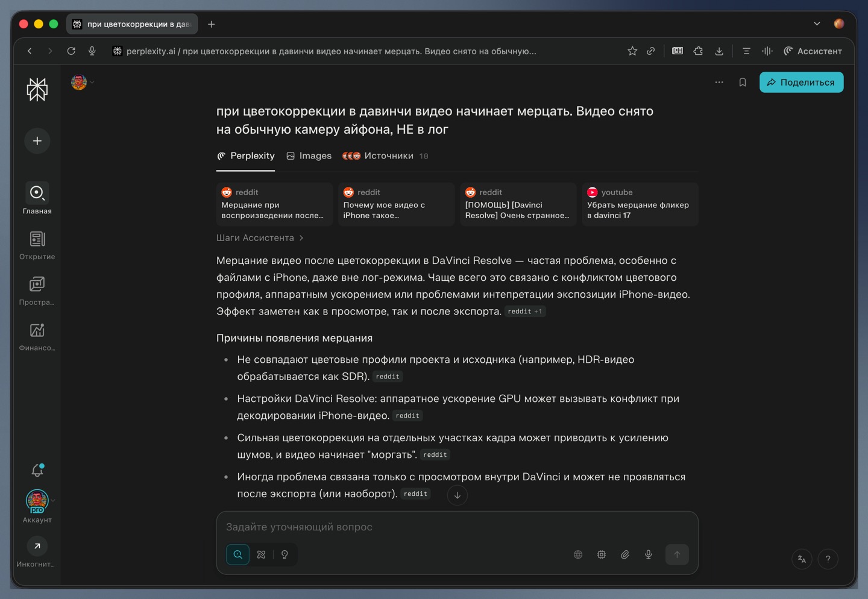Open notifications bell in the sidebar
The width and height of the screenshot is (868, 599).
37,470
